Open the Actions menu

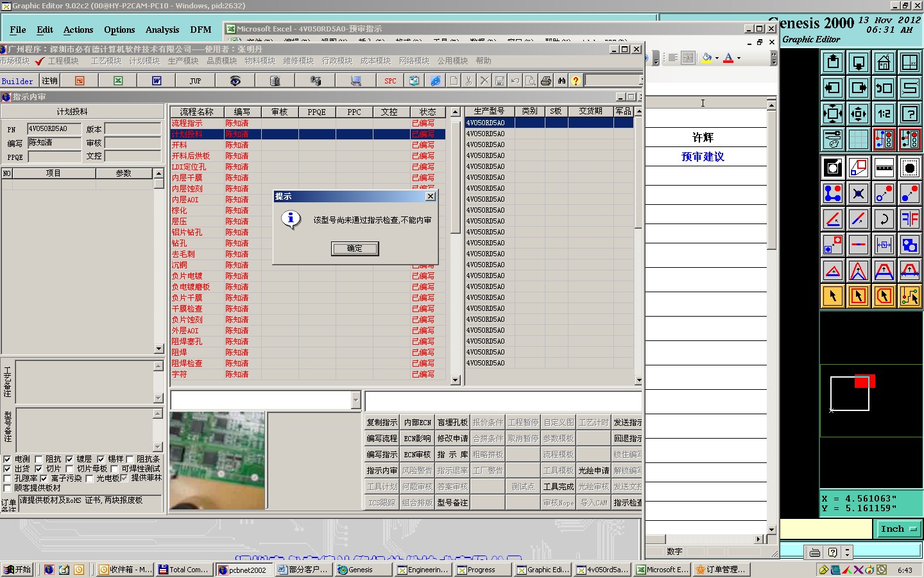tap(78, 30)
